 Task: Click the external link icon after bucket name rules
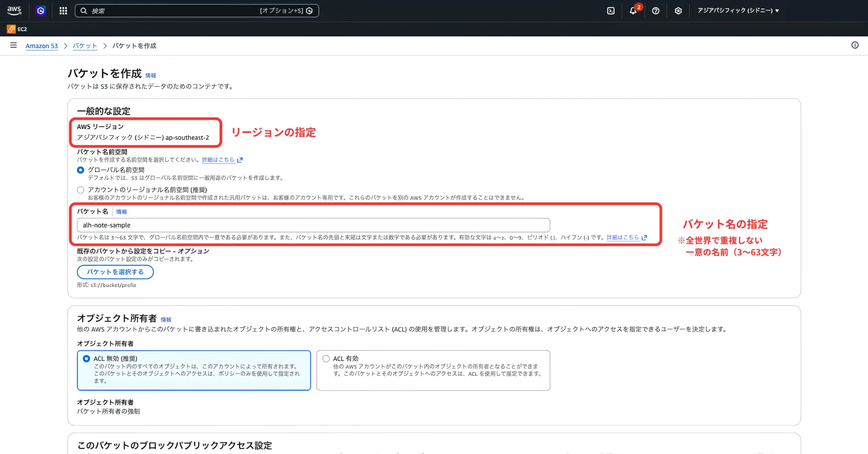[645, 238]
